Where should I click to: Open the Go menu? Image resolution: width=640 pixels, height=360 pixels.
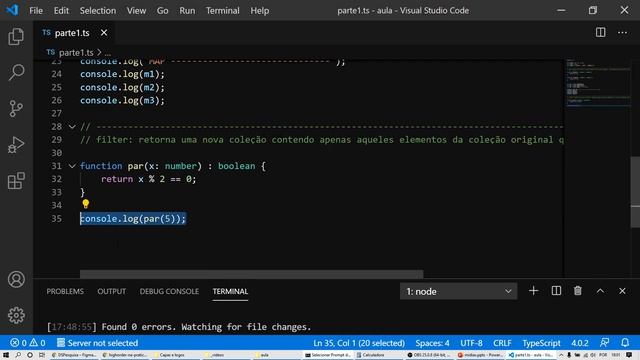tap(162, 11)
